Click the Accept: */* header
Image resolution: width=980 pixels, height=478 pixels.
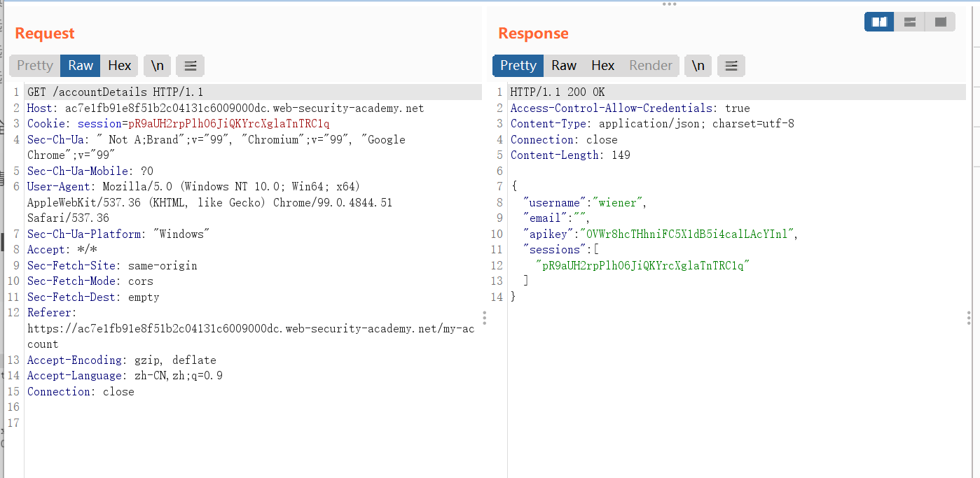click(62, 250)
